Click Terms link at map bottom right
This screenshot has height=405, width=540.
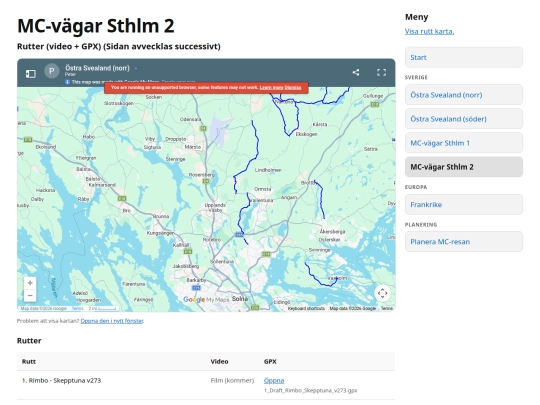(387, 309)
